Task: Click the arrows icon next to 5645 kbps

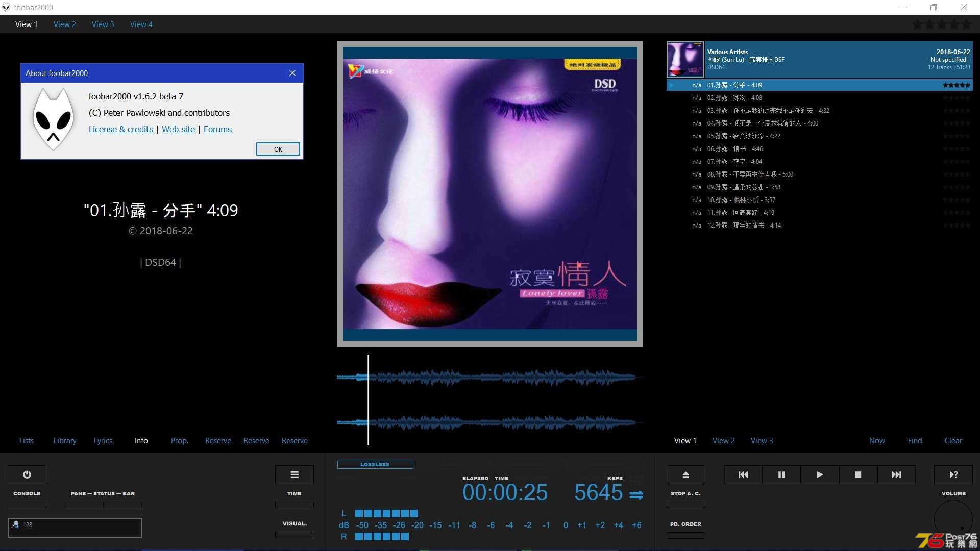Action: click(636, 495)
